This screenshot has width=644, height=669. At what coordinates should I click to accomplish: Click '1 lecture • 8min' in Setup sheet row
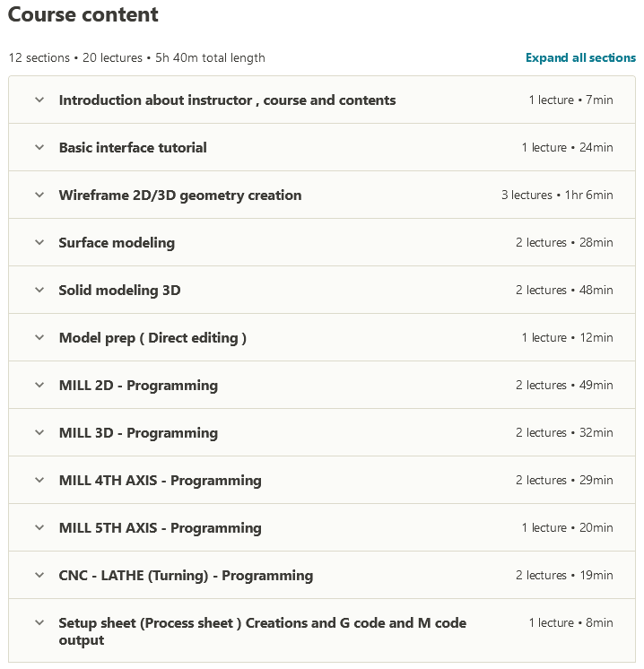570,622
